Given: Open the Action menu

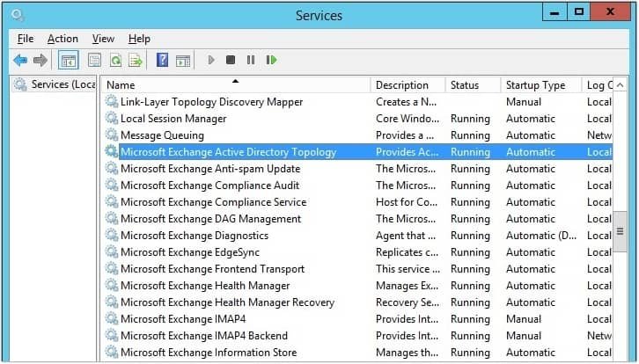Looking at the screenshot, I should pos(62,39).
